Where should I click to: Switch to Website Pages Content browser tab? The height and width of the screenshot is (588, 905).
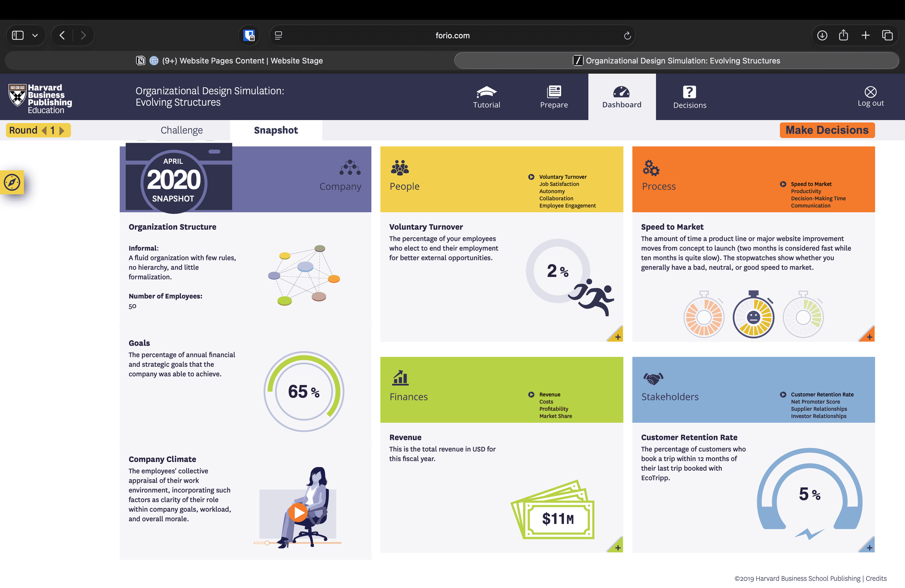click(x=230, y=61)
